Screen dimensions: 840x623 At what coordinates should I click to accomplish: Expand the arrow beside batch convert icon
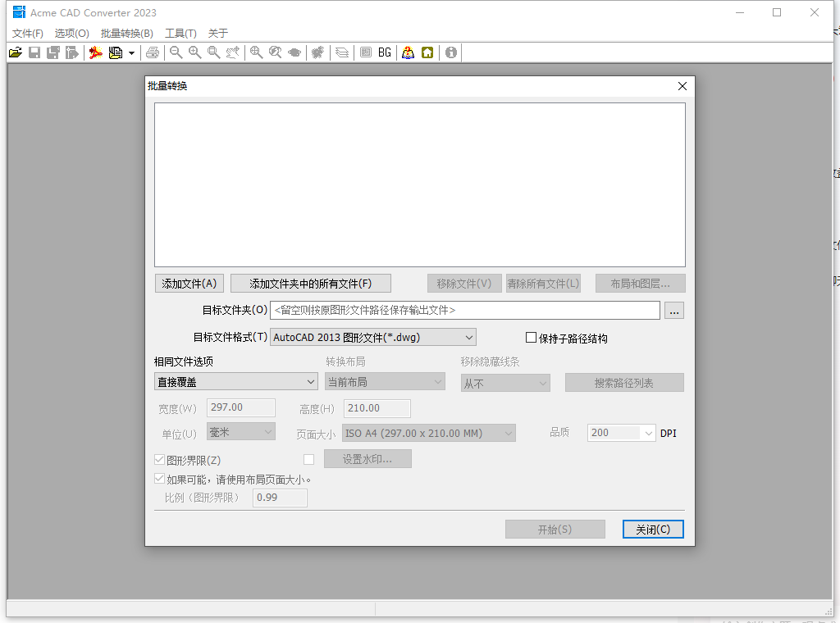coord(131,53)
